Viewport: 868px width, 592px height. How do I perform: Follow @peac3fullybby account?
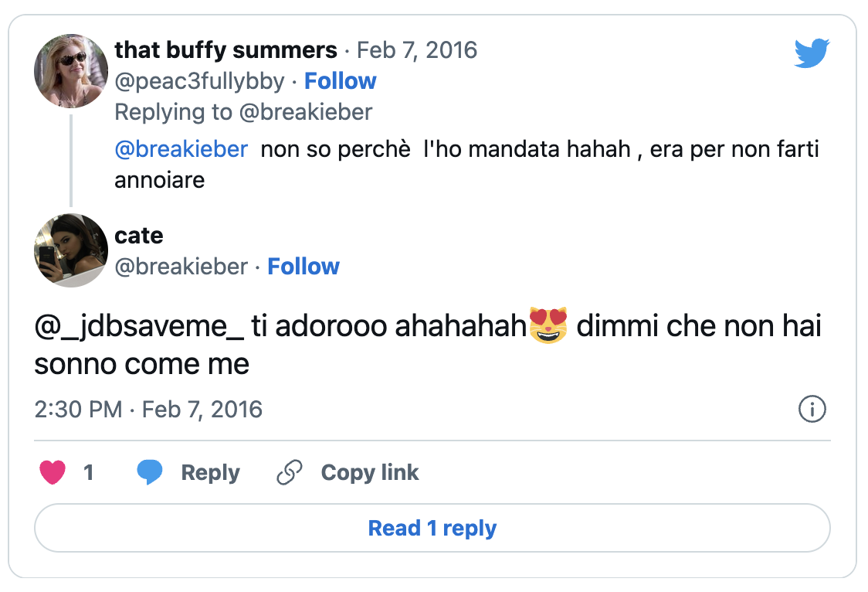[x=340, y=81]
